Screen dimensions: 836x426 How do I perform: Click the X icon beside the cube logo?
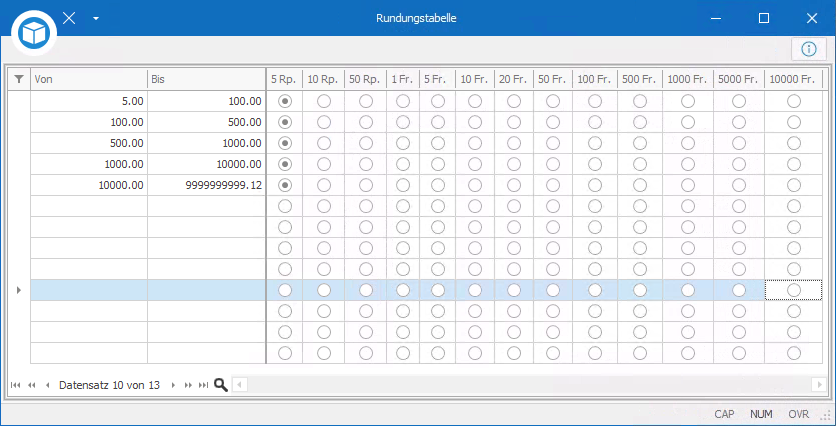[69, 18]
